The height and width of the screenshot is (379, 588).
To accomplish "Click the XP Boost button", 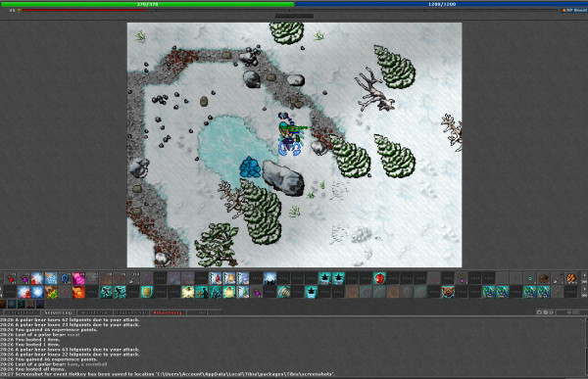I will point(573,10).
